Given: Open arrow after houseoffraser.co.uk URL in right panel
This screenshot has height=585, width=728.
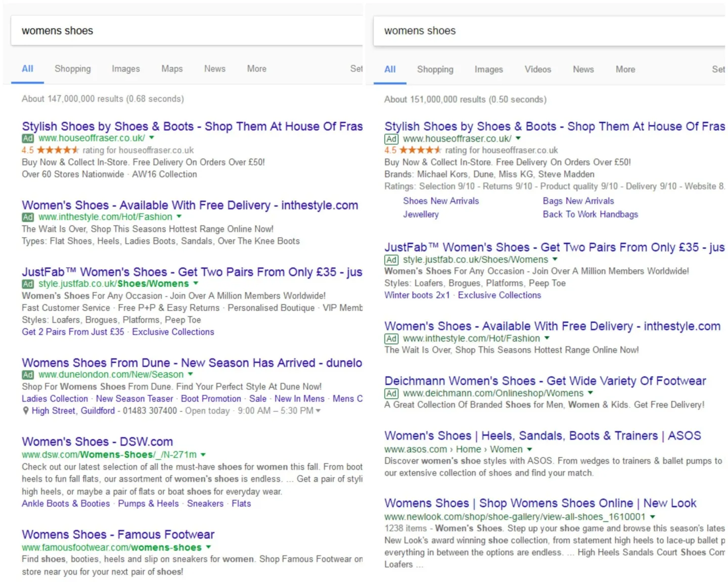Looking at the screenshot, I should tap(518, 138).
